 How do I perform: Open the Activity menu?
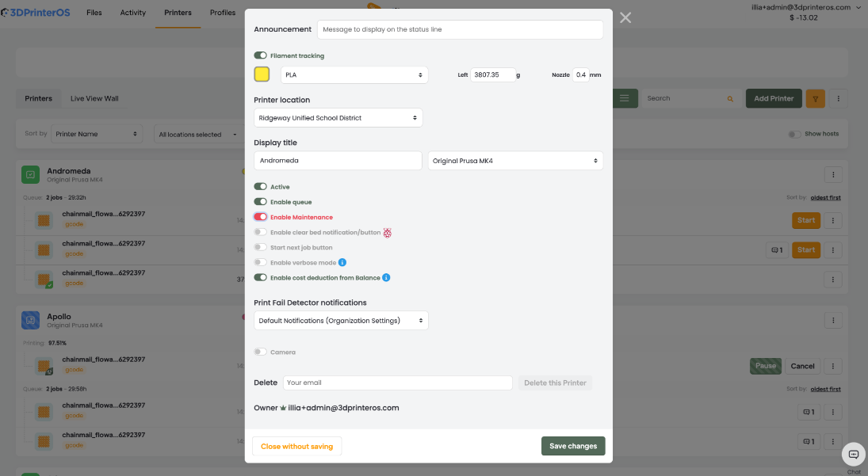[133, 13]
